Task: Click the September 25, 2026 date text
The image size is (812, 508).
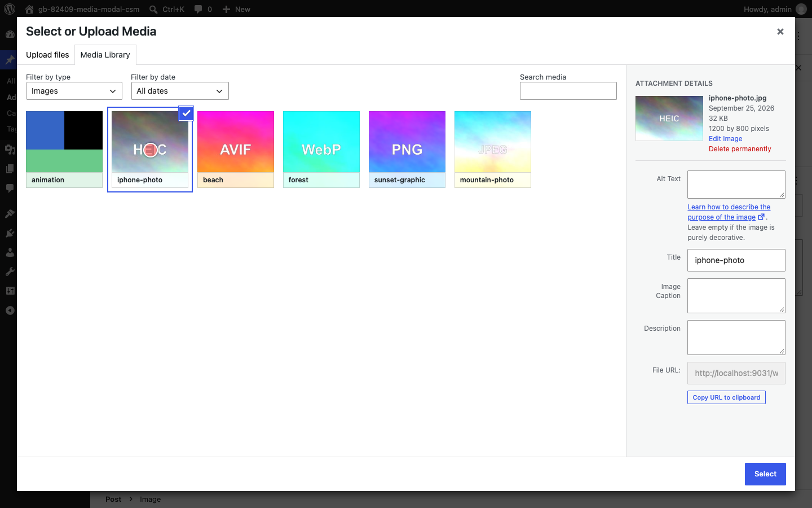Action: pos(742,108)
